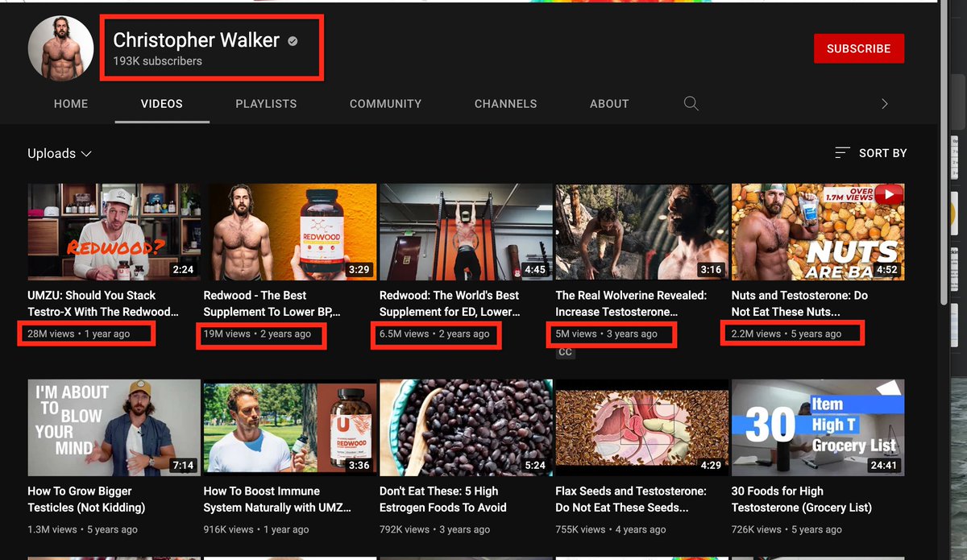The width and height of the screenshot is (967, 560).
Task: Go to the Community tab
Action: tap(385, 104)
